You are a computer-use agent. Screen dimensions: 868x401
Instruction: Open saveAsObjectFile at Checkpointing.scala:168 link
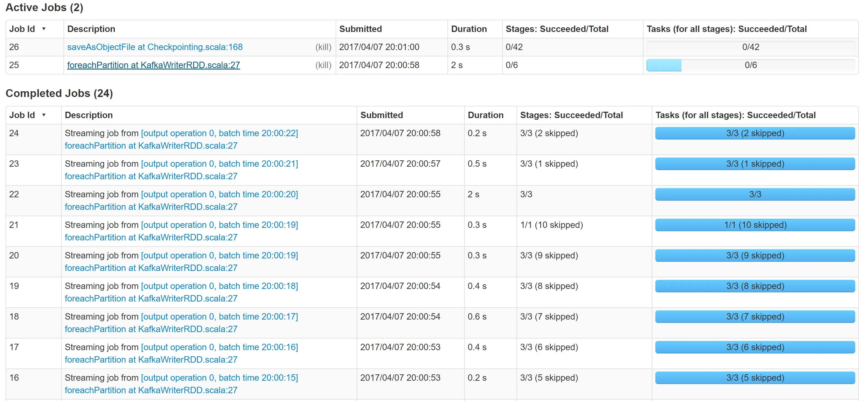coord(155,47)
